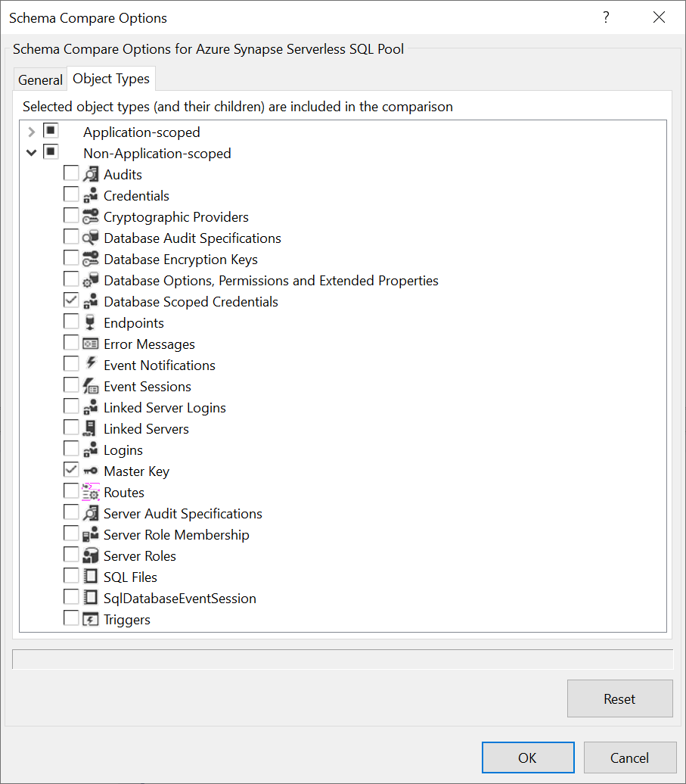Uncheck the Master Key checkbox
Screen dimensions: 686x784
coord(71,469)
